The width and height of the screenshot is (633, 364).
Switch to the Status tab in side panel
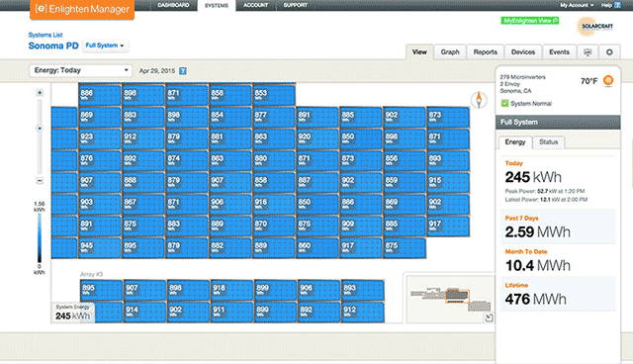(x=548, y=142)
